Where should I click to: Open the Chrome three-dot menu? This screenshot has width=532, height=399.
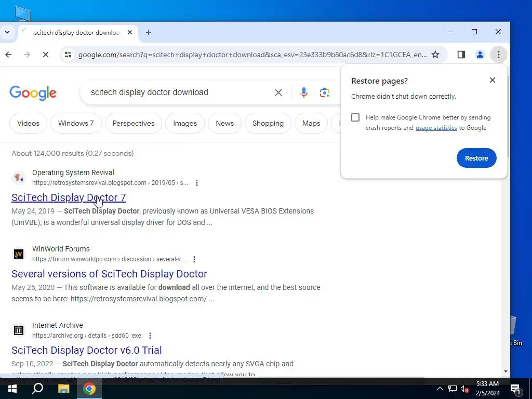tap(498, 55)
